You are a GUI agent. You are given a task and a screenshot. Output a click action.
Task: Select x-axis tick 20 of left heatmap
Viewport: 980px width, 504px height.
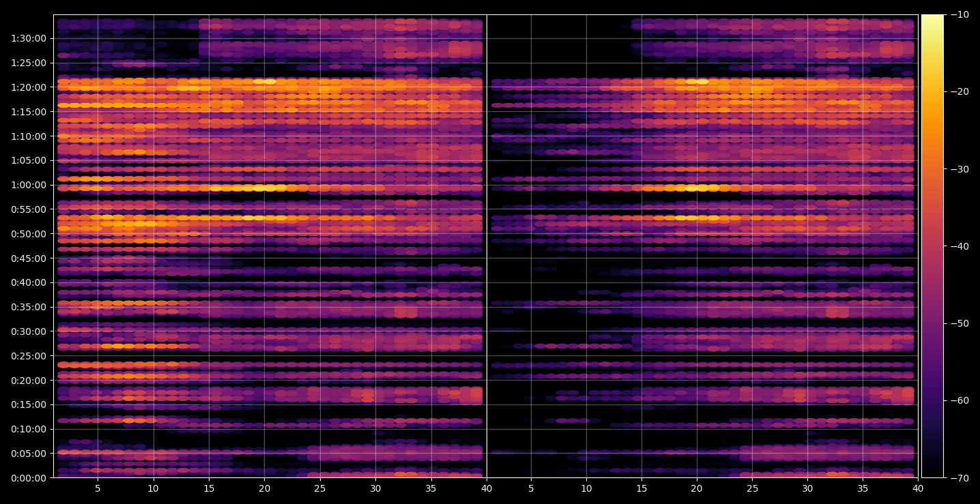pyautogui.click(x=264, y=488)
